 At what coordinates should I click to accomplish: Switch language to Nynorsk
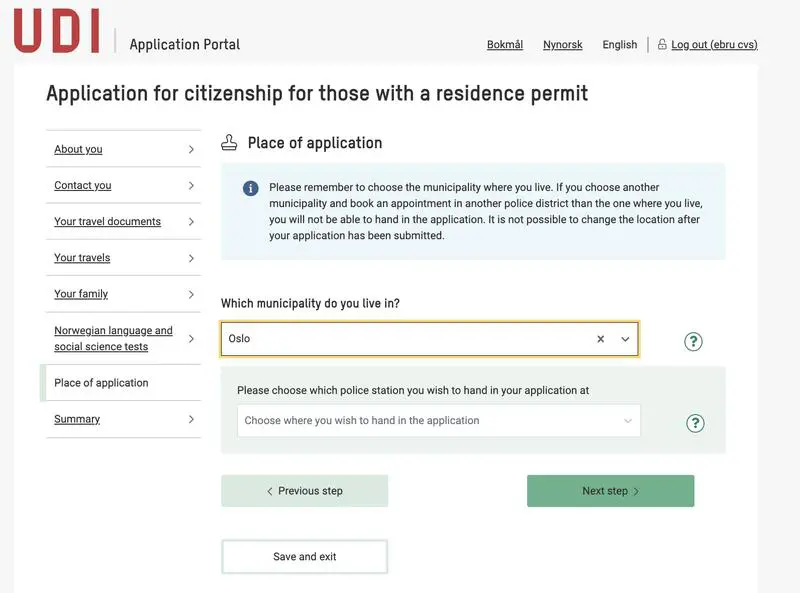[563, 45]
